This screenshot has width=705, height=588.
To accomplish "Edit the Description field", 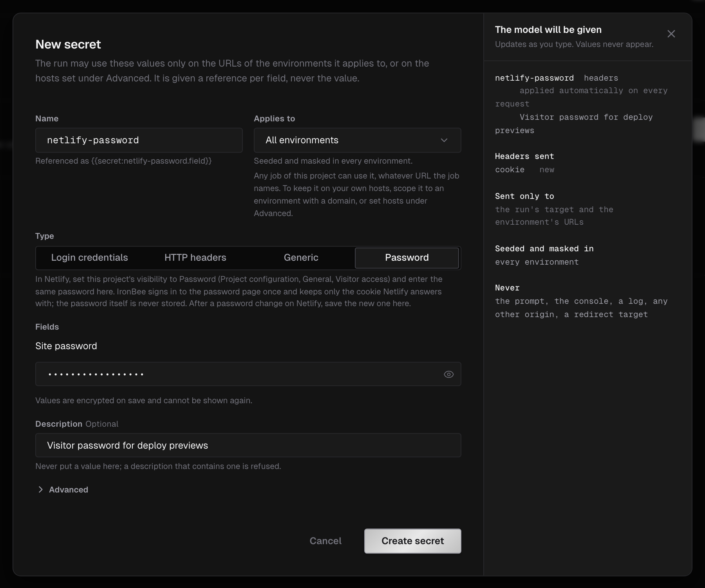I will pos(248,445).
